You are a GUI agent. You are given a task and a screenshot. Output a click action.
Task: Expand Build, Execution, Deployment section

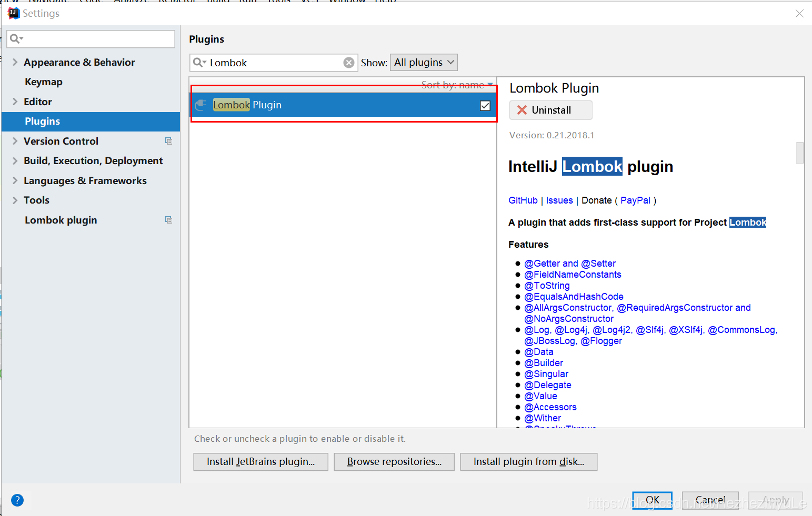coord(15,161)
